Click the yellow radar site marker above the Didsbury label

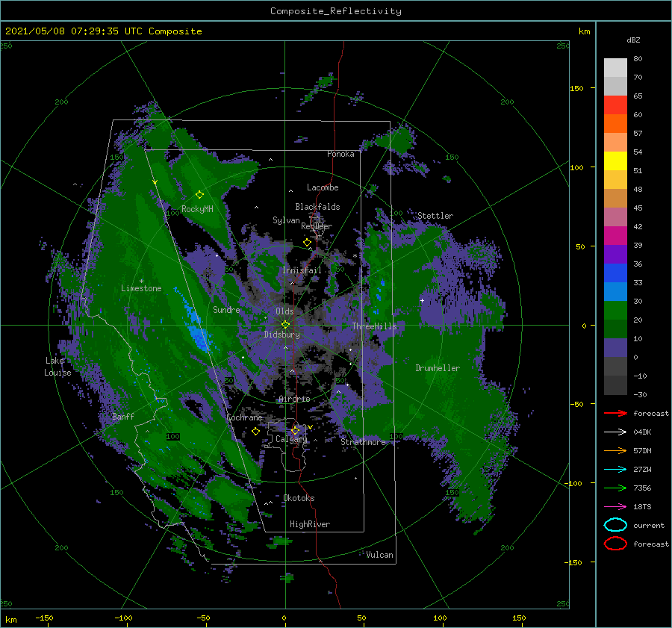285,325
